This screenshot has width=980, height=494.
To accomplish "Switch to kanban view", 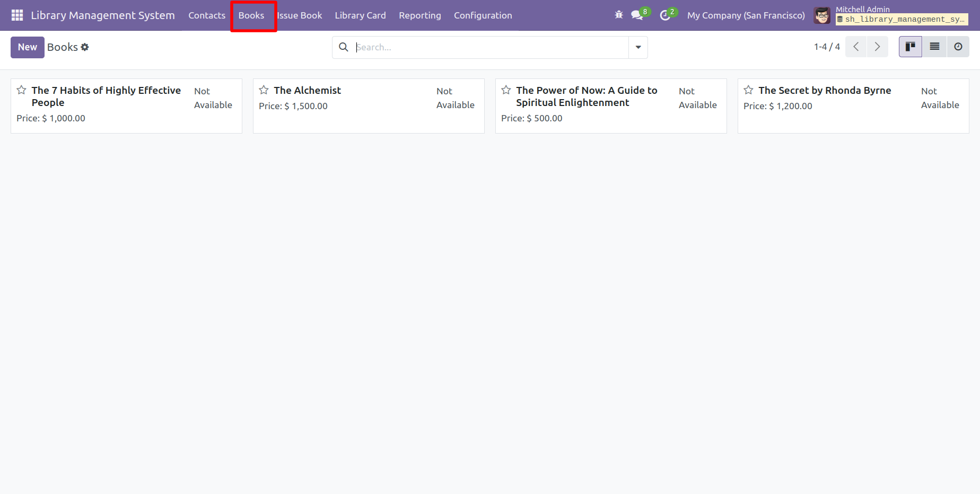I will pyautogui.click(x=910, y=47).
